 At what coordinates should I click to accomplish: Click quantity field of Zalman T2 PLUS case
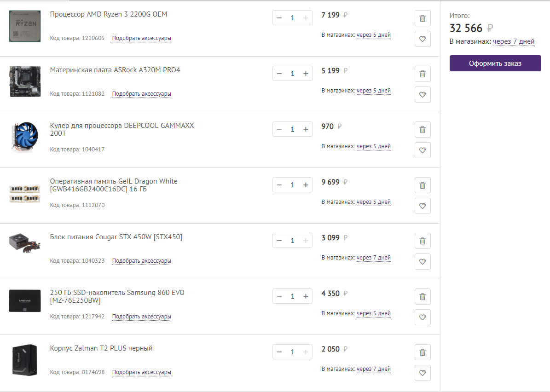click(292, 352)
